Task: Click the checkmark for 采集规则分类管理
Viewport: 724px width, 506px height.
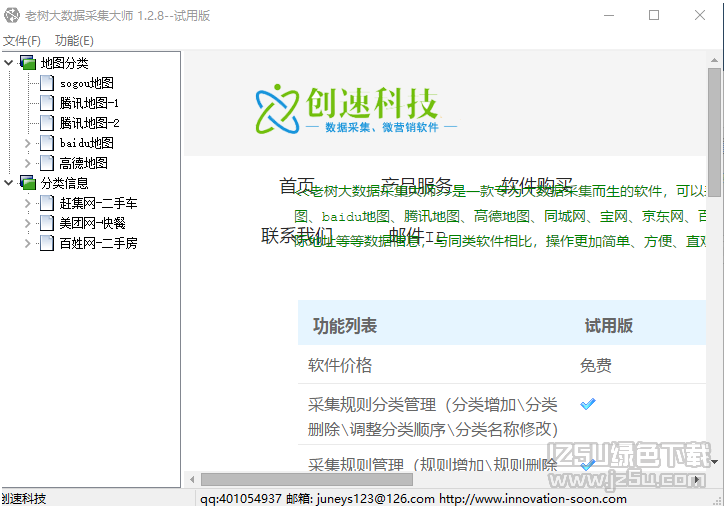Action: [588, 404]
